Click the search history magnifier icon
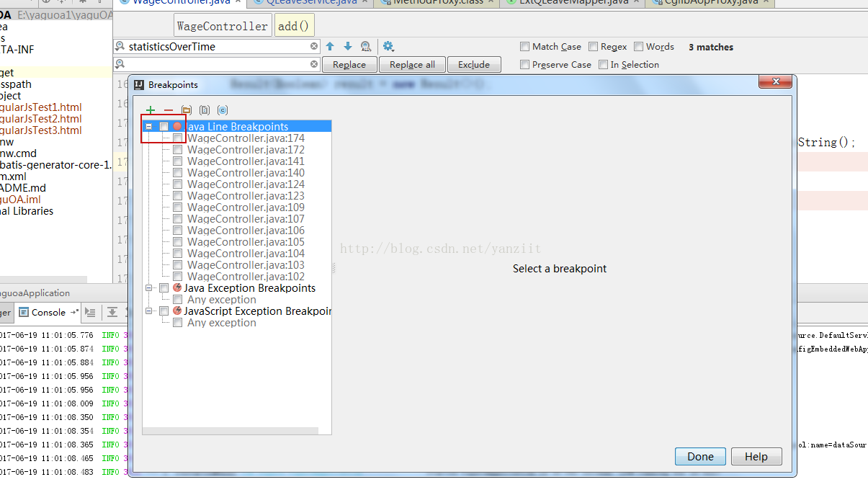The image size is (868, 482). coord(120,46)
